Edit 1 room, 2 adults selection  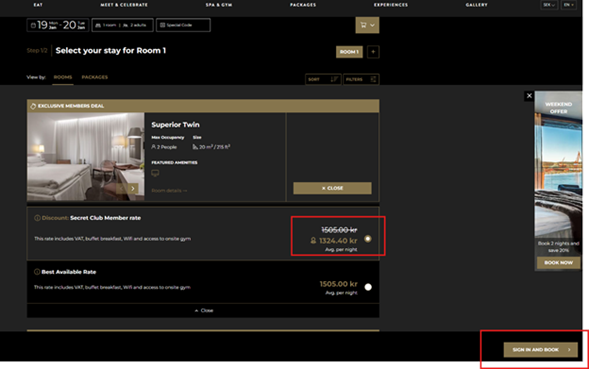tap(122, 25)
